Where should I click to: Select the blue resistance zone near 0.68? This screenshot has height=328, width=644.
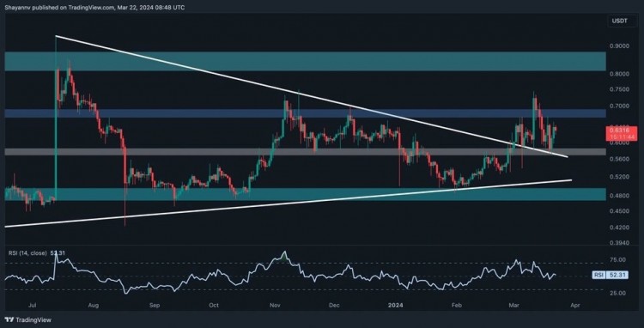pyautogui.click(x=305, y=113)
